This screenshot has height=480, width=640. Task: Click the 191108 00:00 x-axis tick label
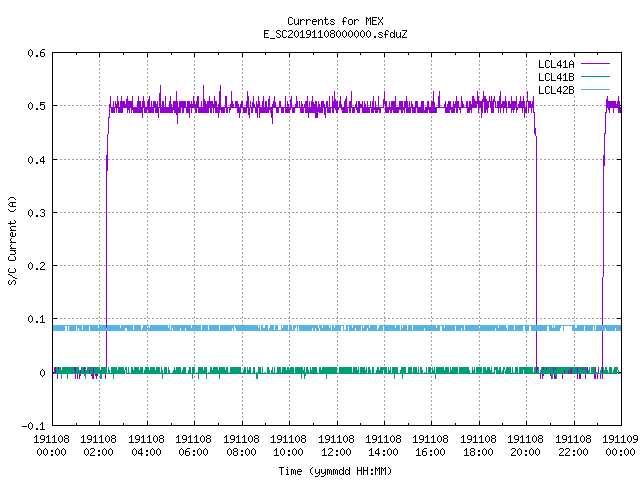pos(51,446)
